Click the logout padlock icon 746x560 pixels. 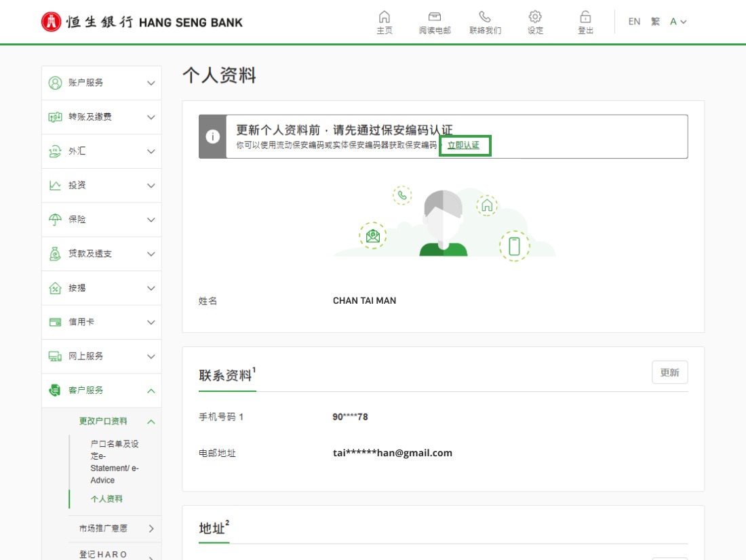tap(585, 17)
